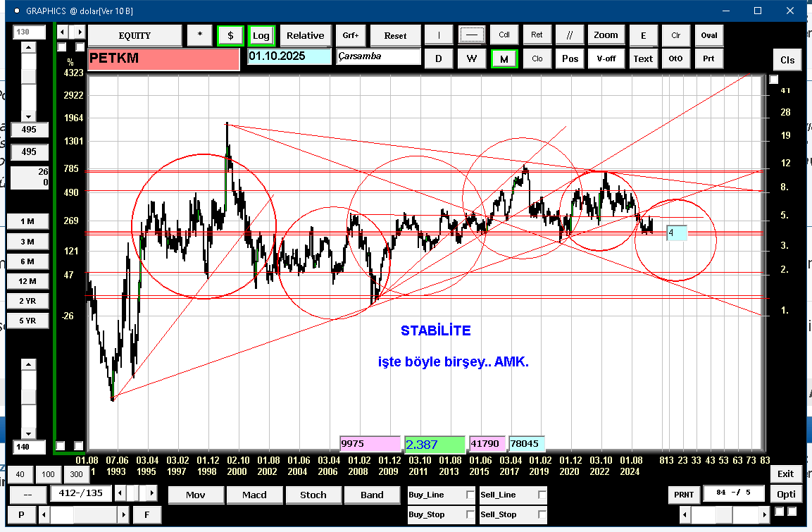Check the Sell_Stop checkbox

tap(542, 514)
